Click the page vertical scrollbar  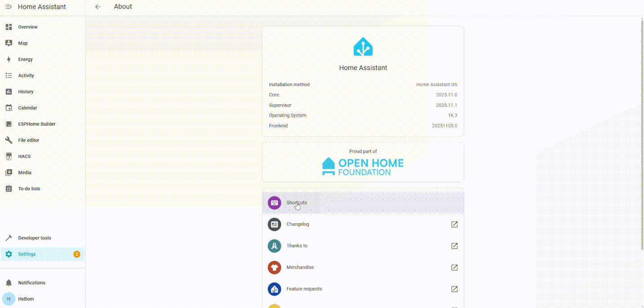pos(642,135)
